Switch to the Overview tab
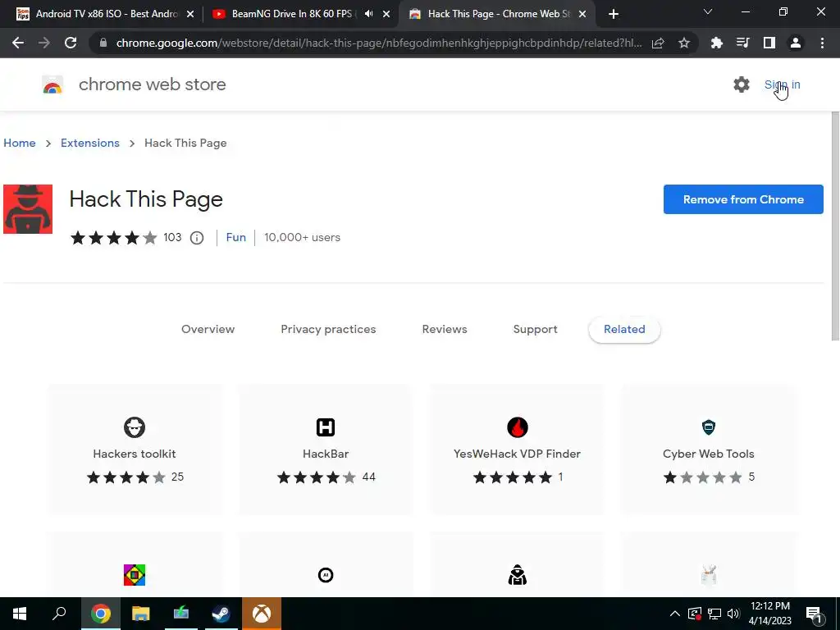The height and width of the screenshot is (630, 840). [208, 330]
